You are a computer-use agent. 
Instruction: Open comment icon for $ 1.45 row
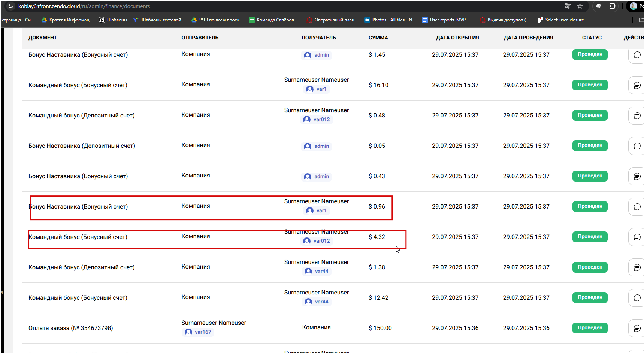(637, 55)
